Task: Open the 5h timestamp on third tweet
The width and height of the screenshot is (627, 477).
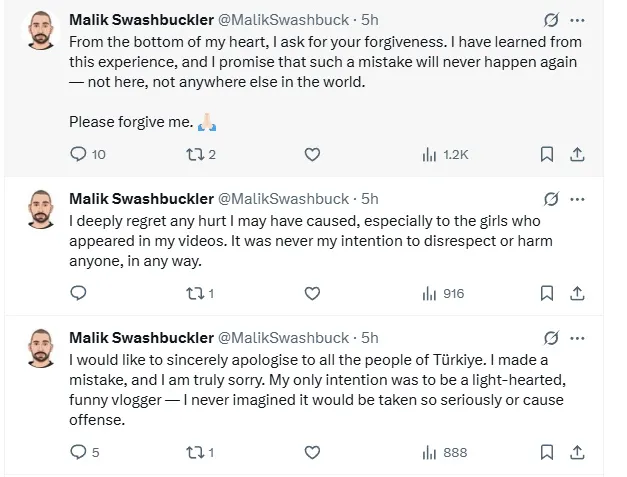Action: tap(370, 338)
